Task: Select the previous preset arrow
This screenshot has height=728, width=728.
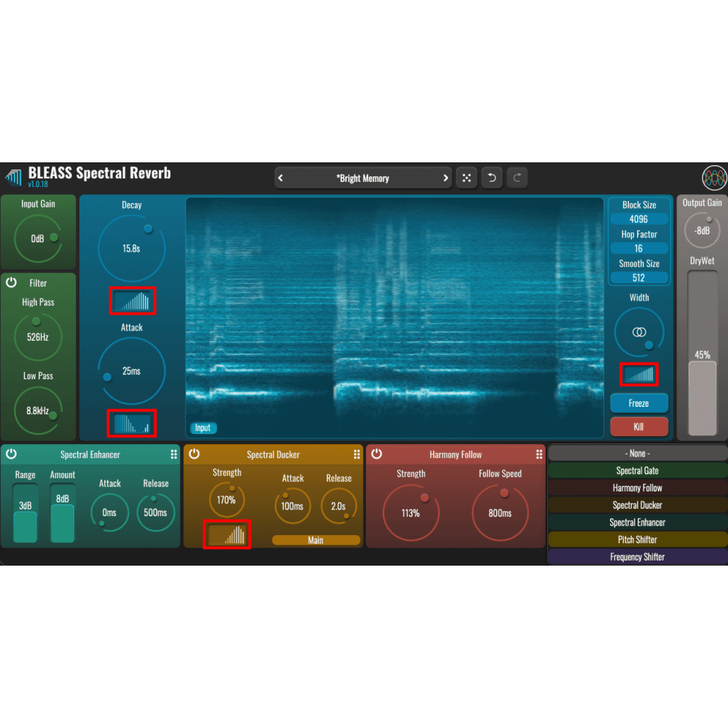Action: click(280, 178)
